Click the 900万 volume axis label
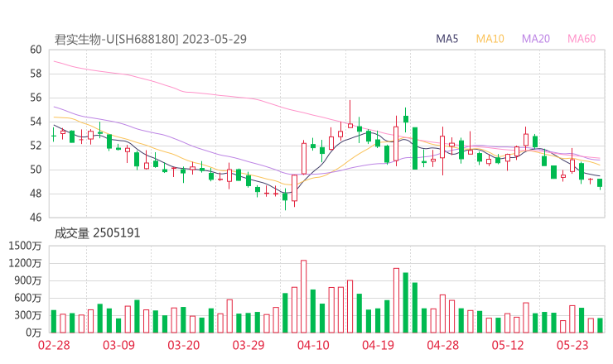The height and width of the screenshot is (364, 613). [28, 280]
